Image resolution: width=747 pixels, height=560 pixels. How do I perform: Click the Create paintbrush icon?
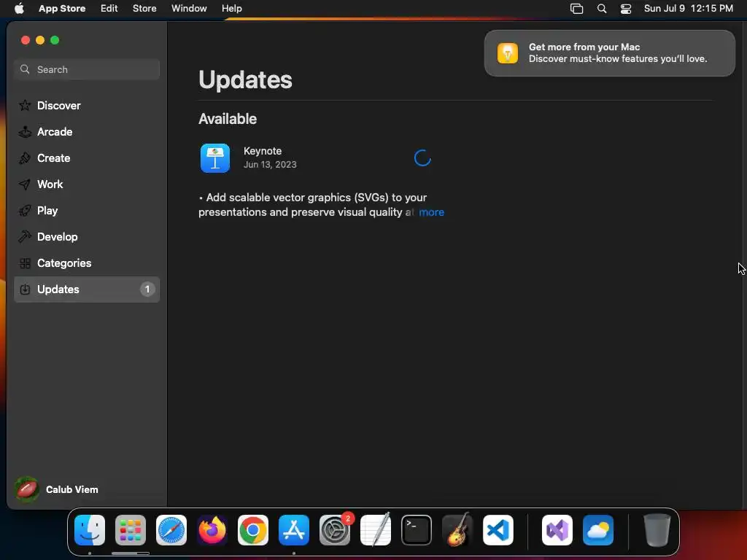[25, 157]
